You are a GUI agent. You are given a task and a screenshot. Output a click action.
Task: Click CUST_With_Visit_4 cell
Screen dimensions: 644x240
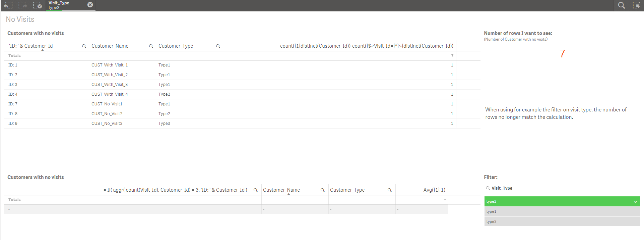[x=123, y=94]
